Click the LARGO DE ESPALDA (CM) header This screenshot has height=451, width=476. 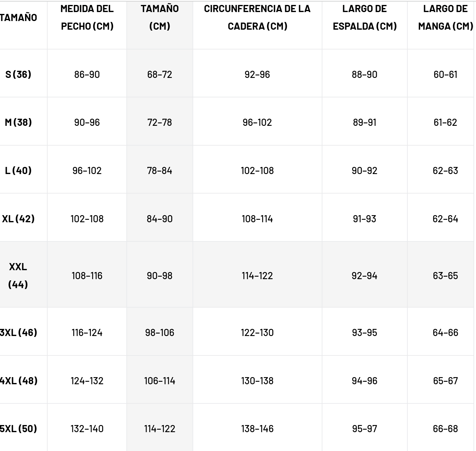pyautogui.click(x=364, y=18)
